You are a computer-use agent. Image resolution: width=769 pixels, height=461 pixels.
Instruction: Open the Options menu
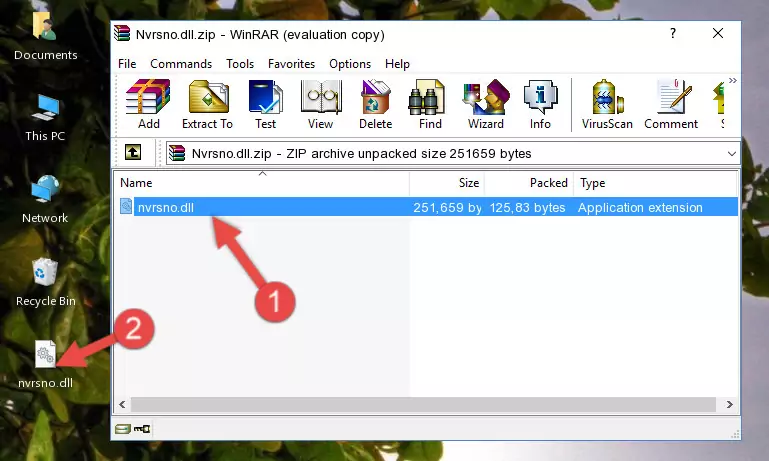click(350, 64)
